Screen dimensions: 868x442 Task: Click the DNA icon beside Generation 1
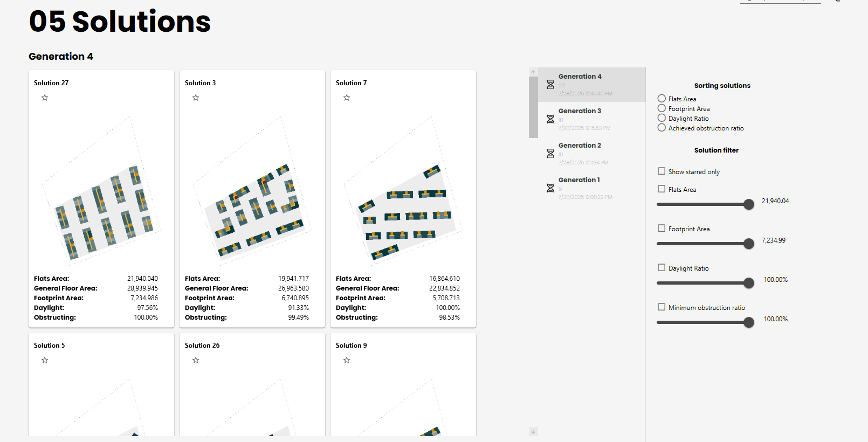pos(550,188)
